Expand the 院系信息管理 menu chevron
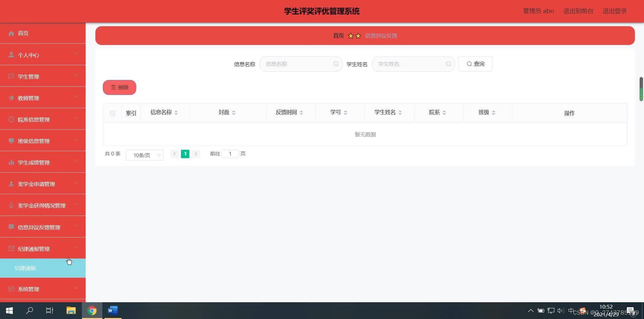The width and height of the screenshot is (644, 319). coord(76,118)
